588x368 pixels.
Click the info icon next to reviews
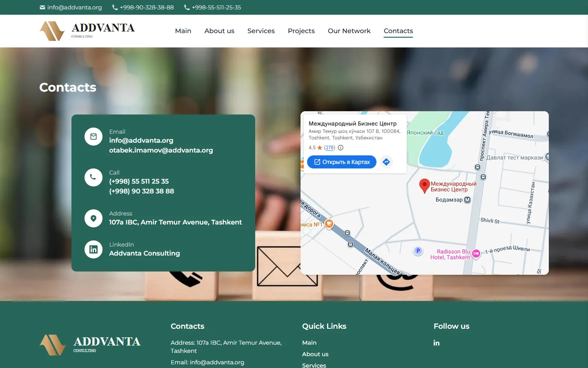(341, 148)
